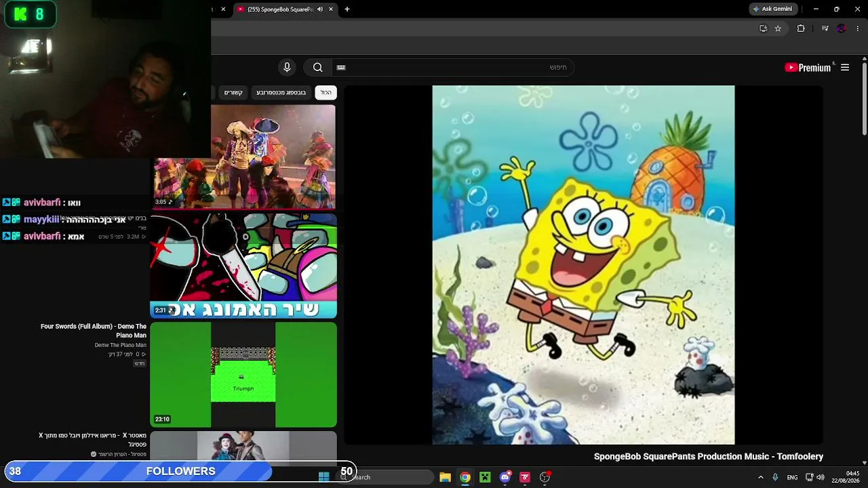
Task: Click the install/cast page icon in address bar
Action: coord(763,28)
